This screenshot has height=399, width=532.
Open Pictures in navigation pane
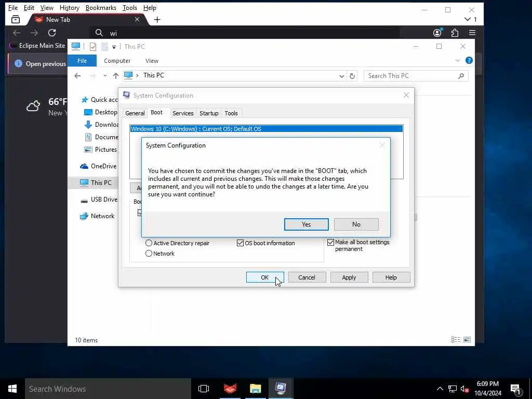[x=100, y=149]
